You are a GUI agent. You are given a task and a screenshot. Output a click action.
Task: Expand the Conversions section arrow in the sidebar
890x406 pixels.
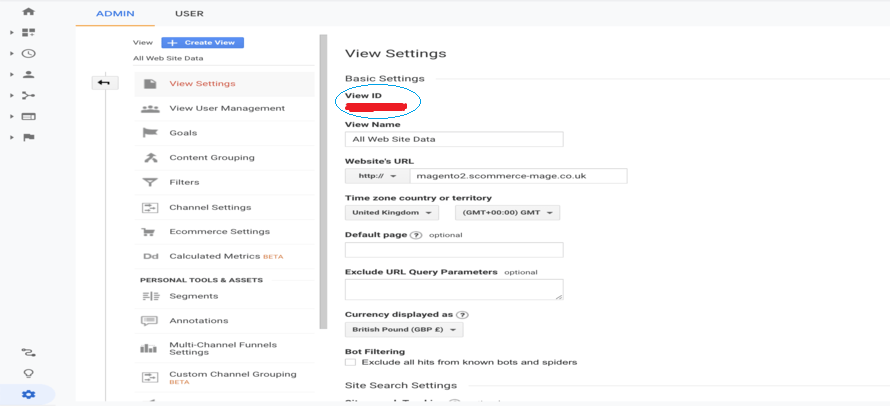point(11,137)
